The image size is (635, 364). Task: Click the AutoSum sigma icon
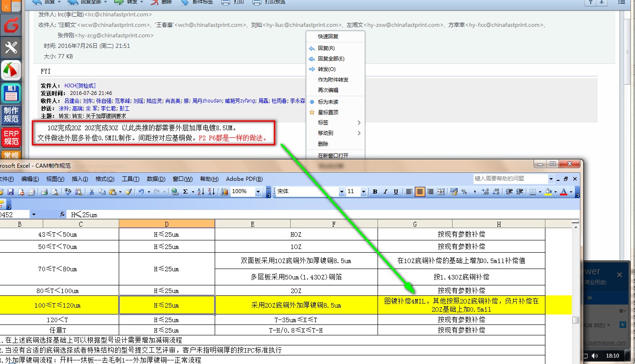pos(186,192)
